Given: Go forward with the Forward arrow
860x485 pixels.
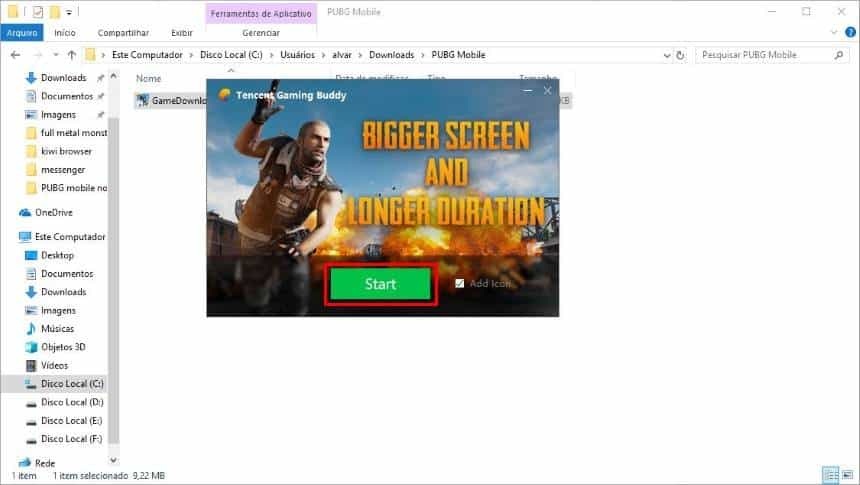Looking at the screenshot, I should 37,55.
